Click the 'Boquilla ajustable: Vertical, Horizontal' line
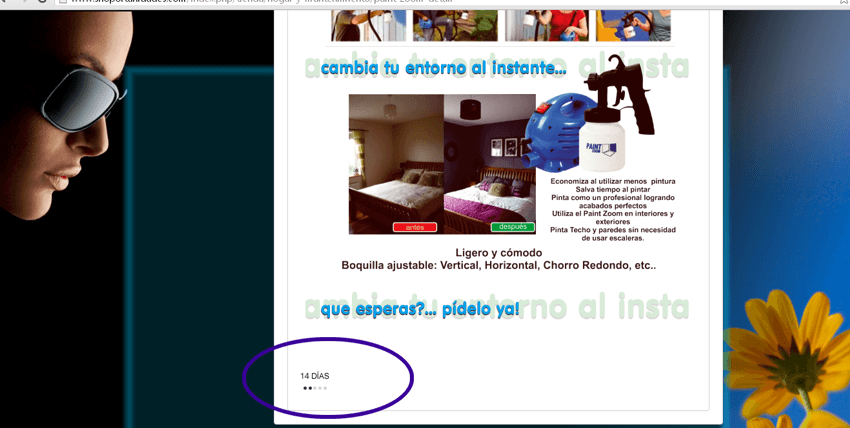 [x=499, y=266]
